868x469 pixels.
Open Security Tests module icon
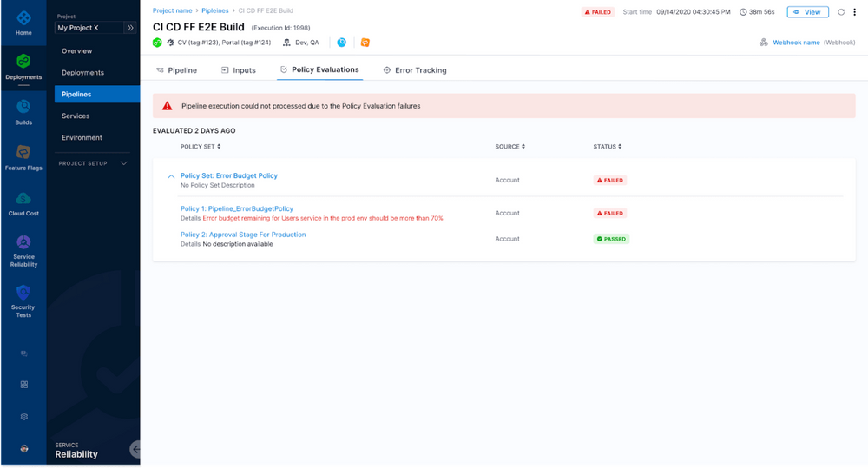(x=23, y=301)
